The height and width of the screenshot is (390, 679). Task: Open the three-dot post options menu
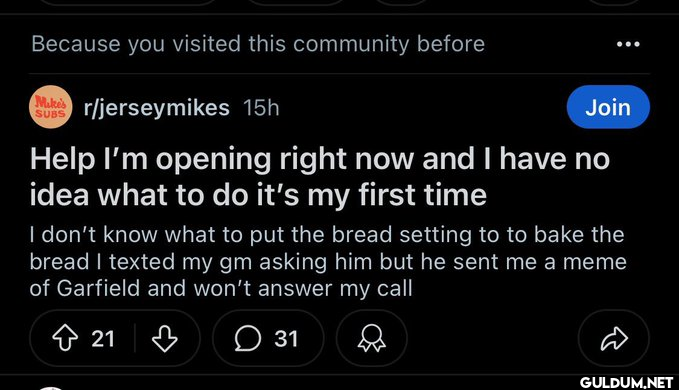(628, 44)
